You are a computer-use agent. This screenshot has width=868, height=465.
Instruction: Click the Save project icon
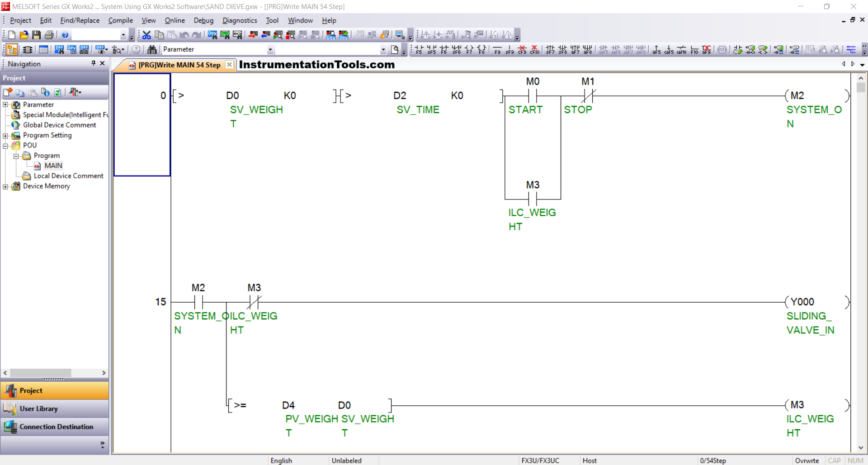pos(37,35)
